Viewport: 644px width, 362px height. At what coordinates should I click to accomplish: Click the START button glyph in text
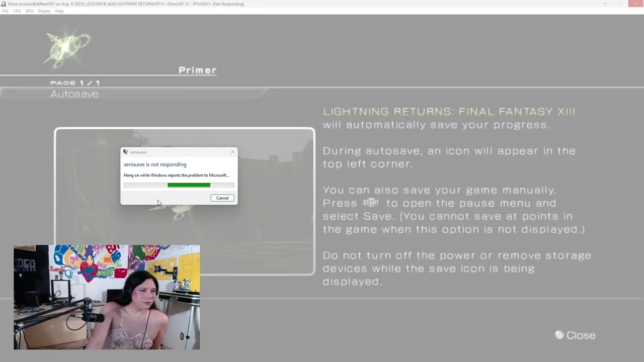(x=371, y=203)
